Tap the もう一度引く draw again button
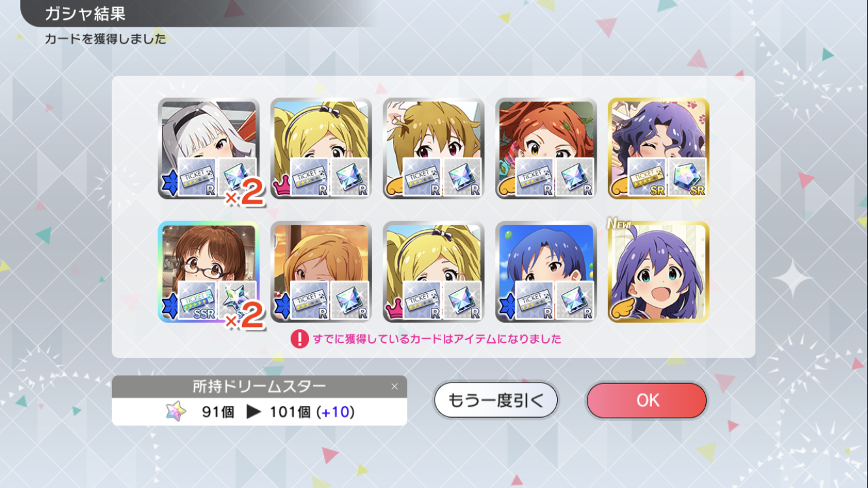 pyautogui.click(x=496, y=400)
